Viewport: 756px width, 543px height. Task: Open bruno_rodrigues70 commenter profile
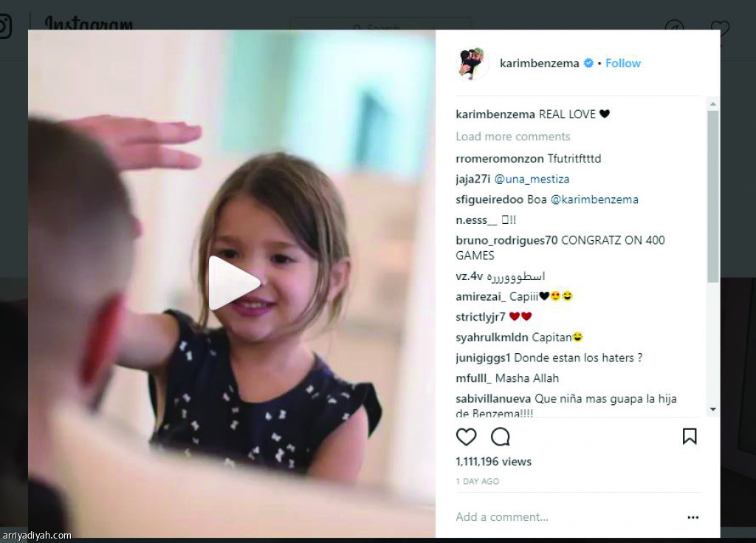click(506, 240)
